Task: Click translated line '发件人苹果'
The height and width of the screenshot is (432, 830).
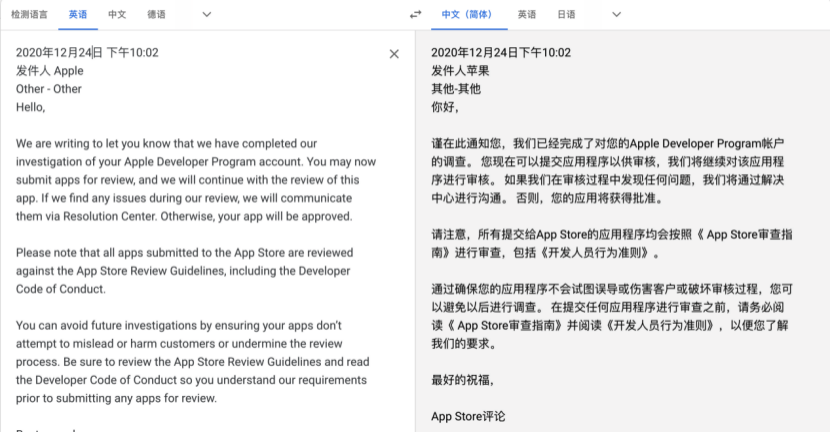Action: pyautogui.click(x=460, y=71)
